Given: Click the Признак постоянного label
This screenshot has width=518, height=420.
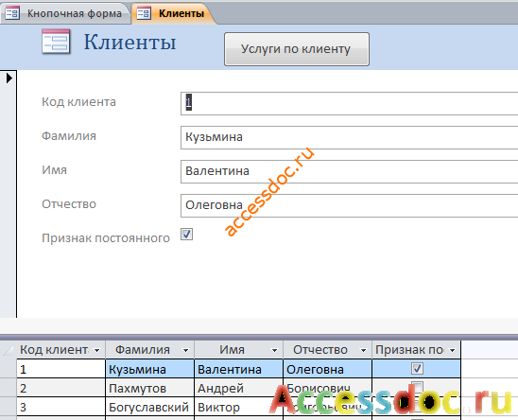Looking at the screenshot, I should point(106,238).
